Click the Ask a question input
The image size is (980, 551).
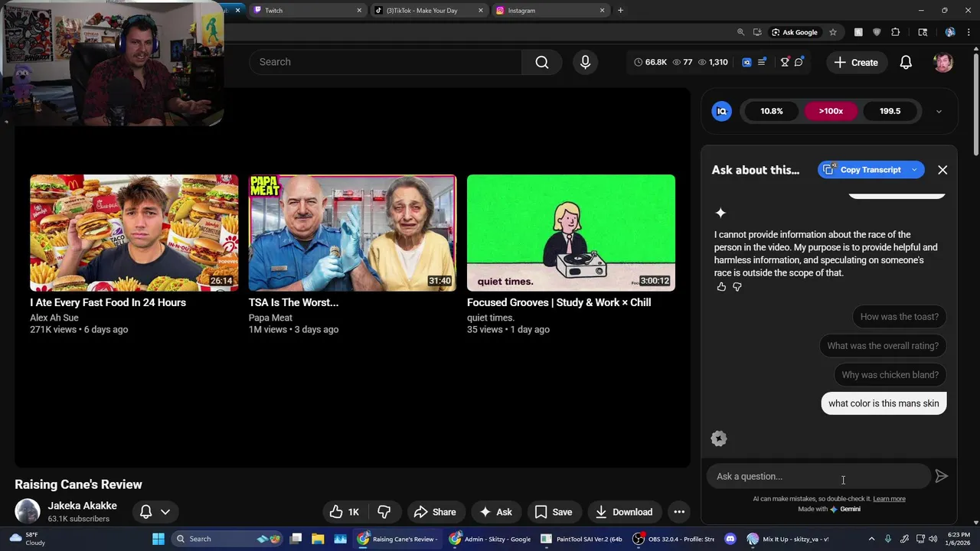pos(818,476)
